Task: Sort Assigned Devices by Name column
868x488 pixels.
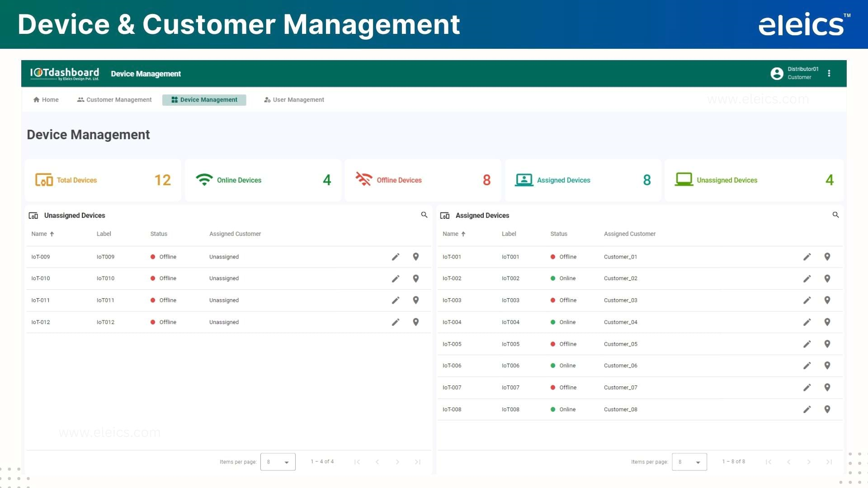Action: [454, 234]
